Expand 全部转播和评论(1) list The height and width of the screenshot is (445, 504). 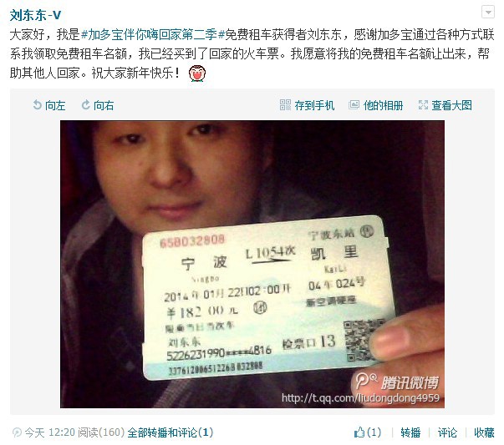click(171, 432)
